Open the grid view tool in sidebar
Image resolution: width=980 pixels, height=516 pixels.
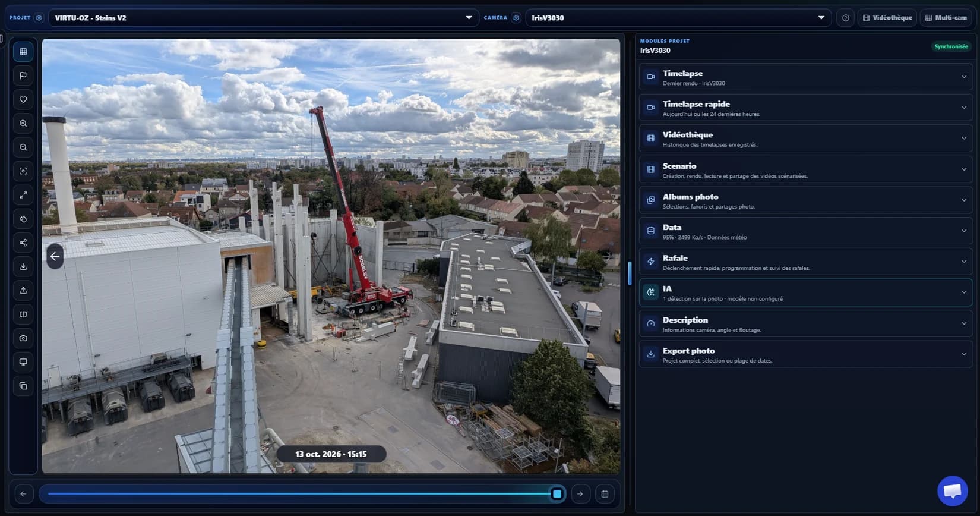point(23,52)
